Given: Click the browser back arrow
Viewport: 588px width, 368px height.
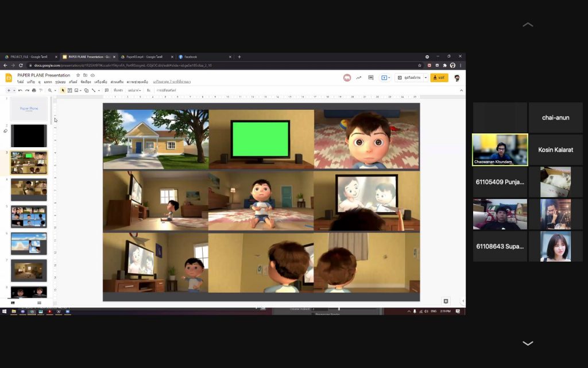Looking at the screenshot, I should coord(5,66).
